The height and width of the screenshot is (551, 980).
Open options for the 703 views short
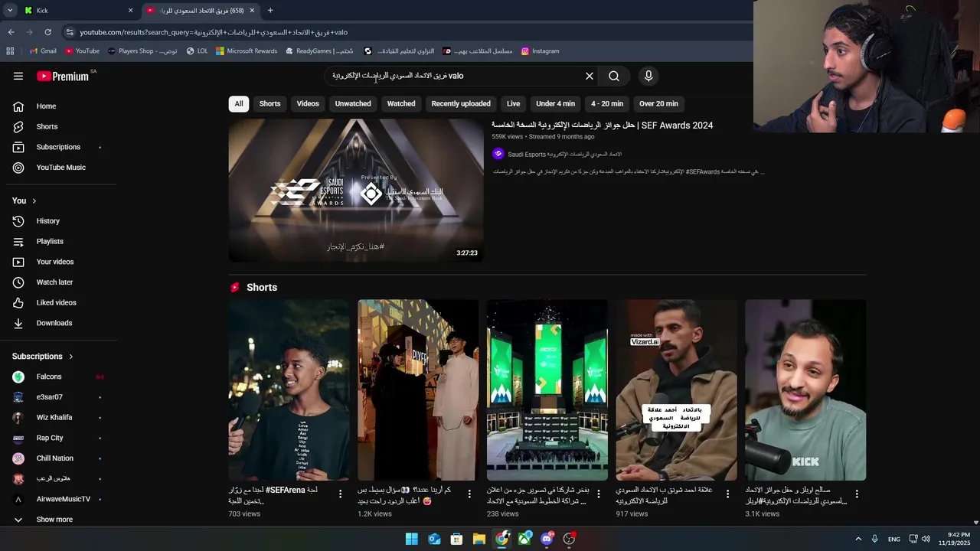coord(341,494)
